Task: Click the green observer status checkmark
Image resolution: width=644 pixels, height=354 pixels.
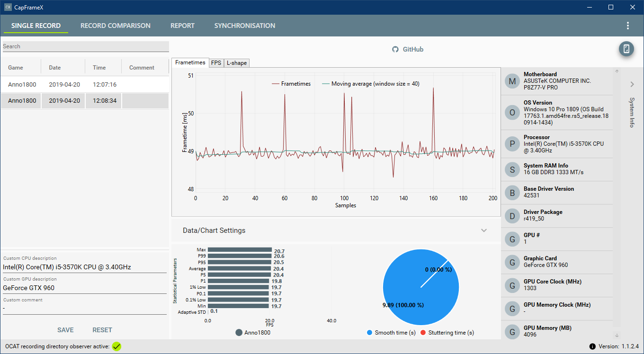Action: click(117, 346)
